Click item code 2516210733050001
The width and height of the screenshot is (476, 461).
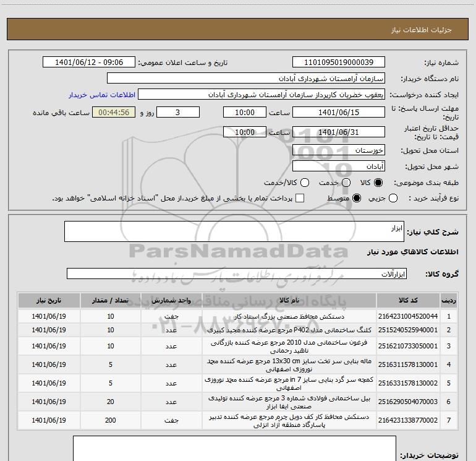pos(408,346)
